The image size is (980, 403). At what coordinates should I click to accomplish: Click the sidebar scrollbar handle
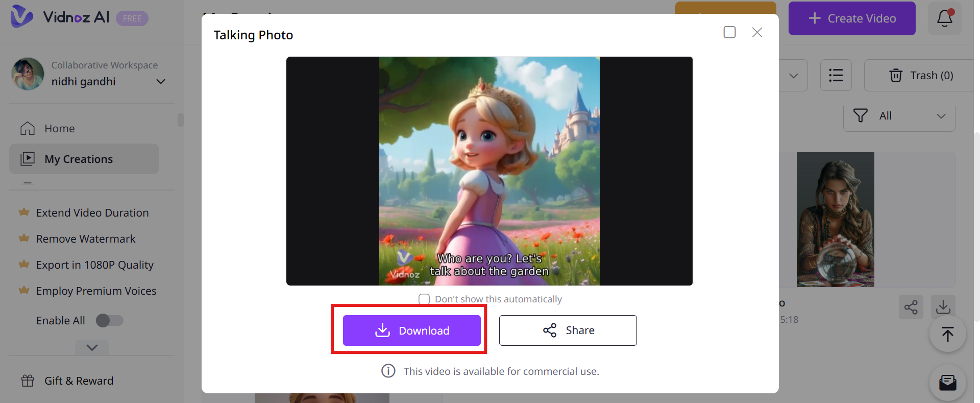click(x=181, y=120)
